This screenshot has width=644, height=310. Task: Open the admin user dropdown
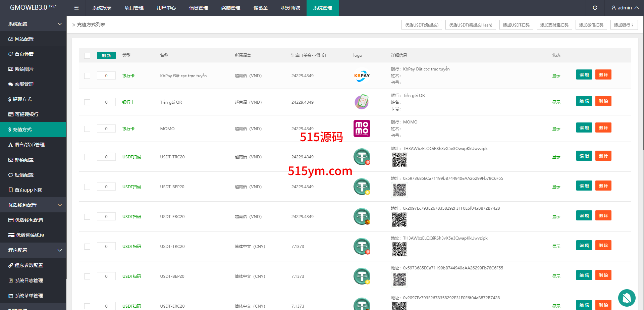[625, 8]
